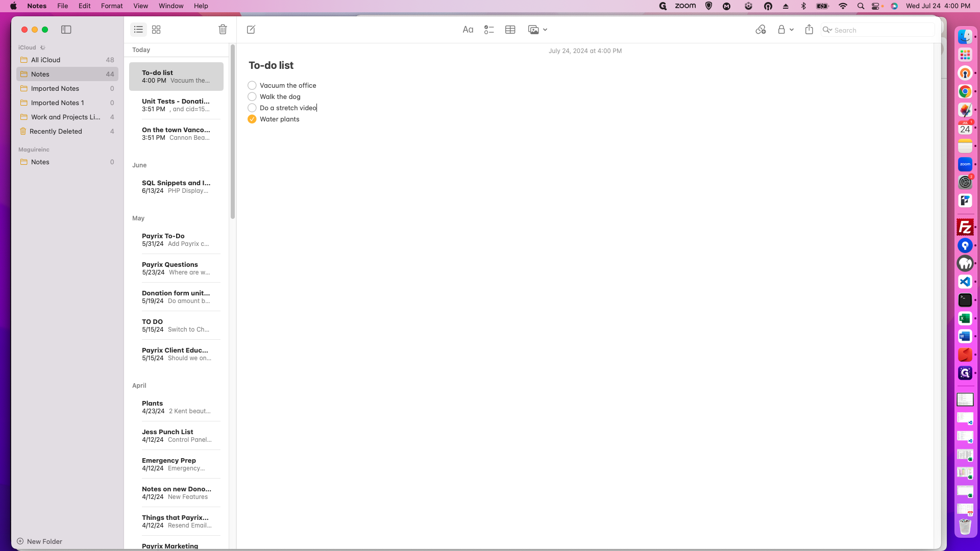Open Launchpad from the Dock
The height and width of the screenshot is (551, 980).
[x=965, y=55]
